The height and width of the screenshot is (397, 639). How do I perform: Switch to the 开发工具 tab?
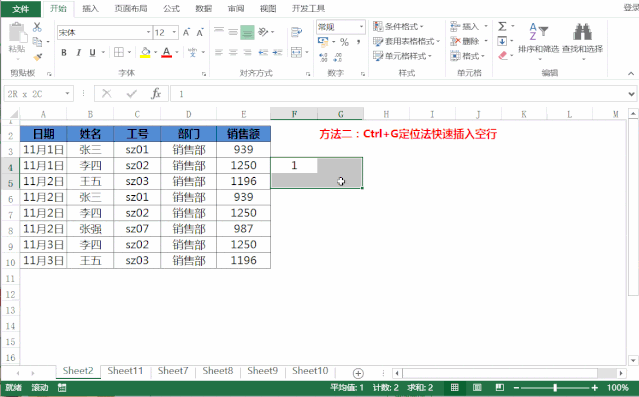point(308,9)
